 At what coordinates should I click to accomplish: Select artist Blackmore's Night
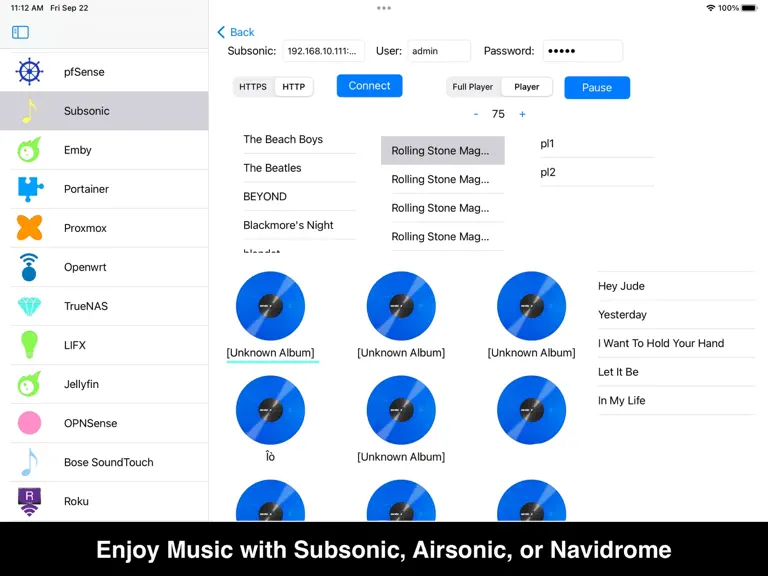point(299,225)
